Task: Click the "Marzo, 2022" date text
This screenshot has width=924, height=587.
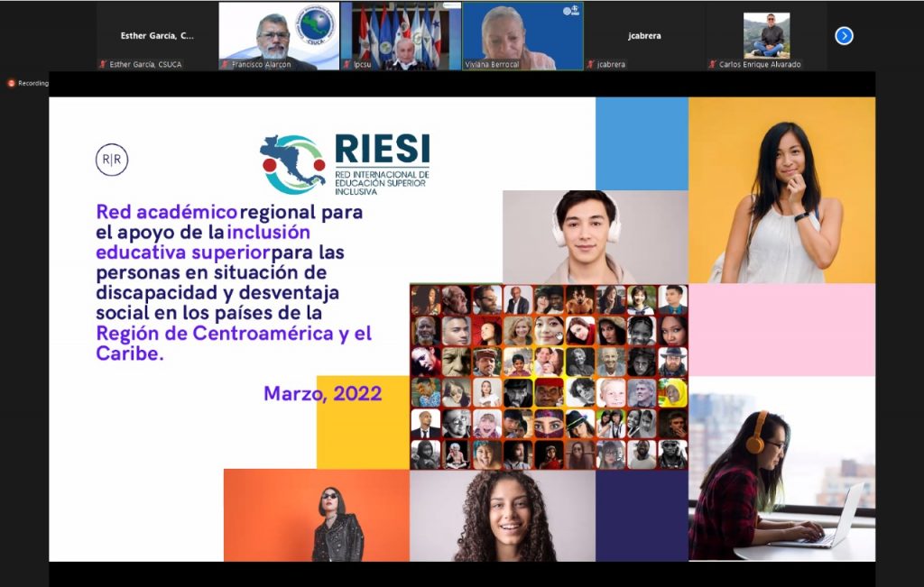Action: (322, 394)
